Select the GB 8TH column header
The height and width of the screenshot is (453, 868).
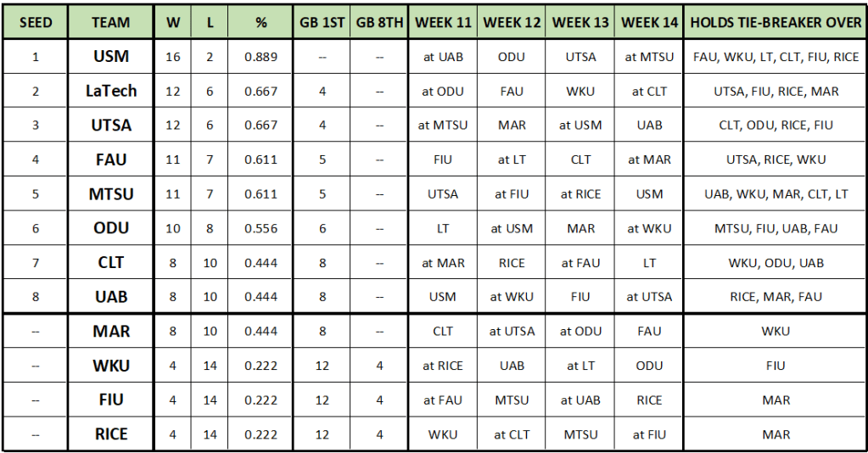click(378, 23)
